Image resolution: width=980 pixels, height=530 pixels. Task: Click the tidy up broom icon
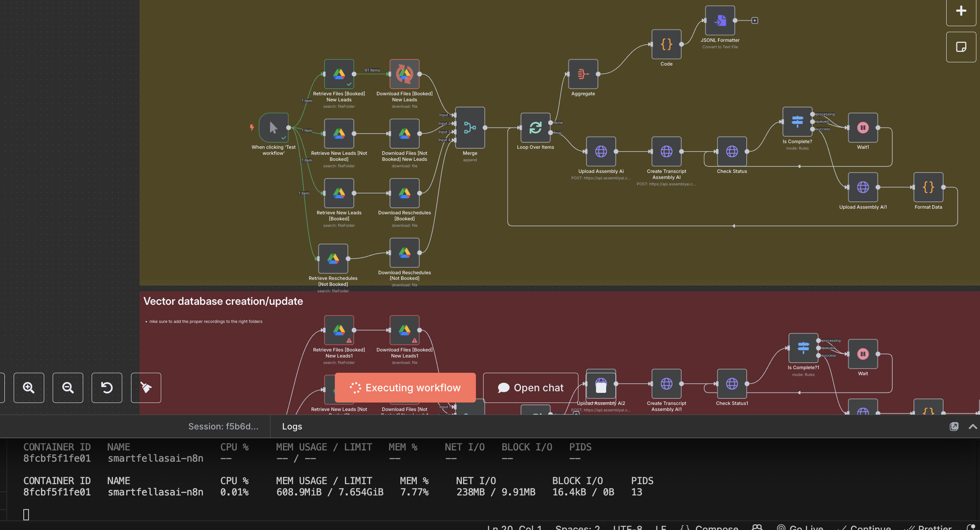pyautogui.click(x=146, y=388)
